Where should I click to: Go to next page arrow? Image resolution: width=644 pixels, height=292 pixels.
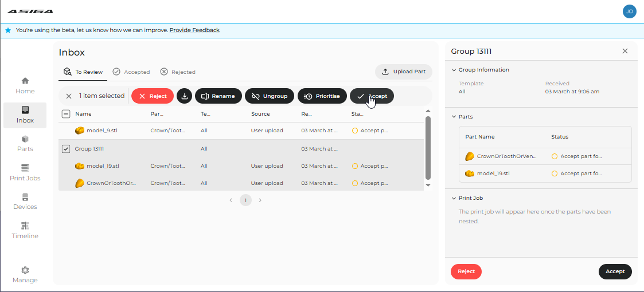pyautogui.click(x=260, y=200)
